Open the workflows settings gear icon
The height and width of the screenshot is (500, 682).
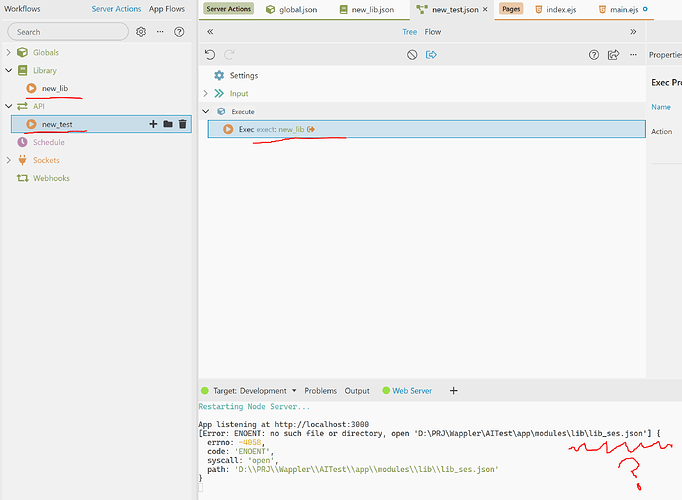pos(141,32)
